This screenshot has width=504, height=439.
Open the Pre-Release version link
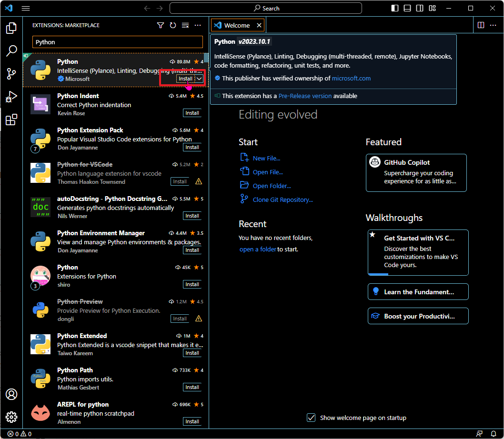[305, 96]
